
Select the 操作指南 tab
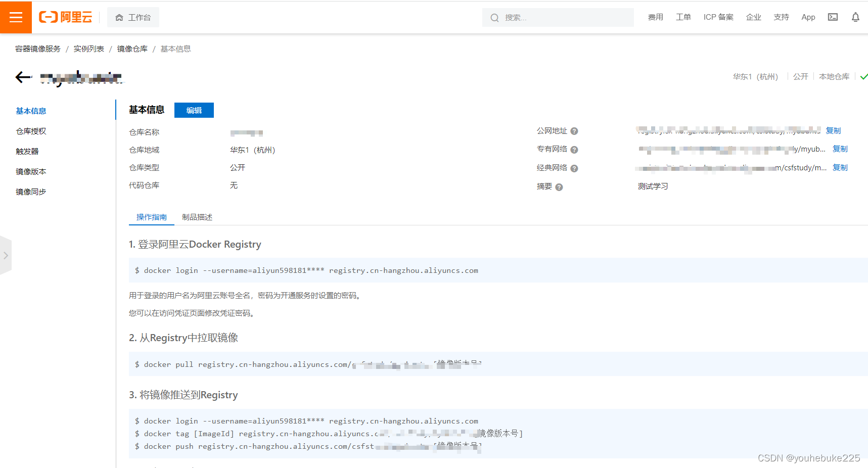coord(152,217)
